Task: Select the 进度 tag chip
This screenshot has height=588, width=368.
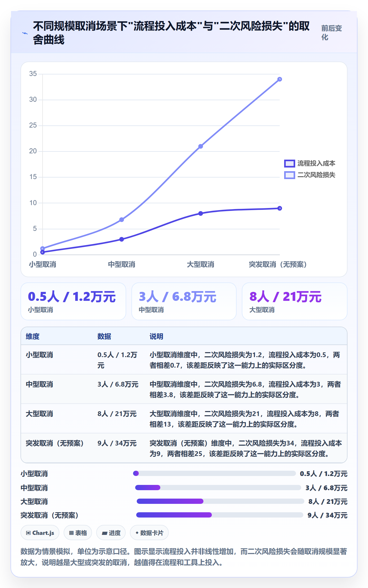Action: tap(111, 533)
